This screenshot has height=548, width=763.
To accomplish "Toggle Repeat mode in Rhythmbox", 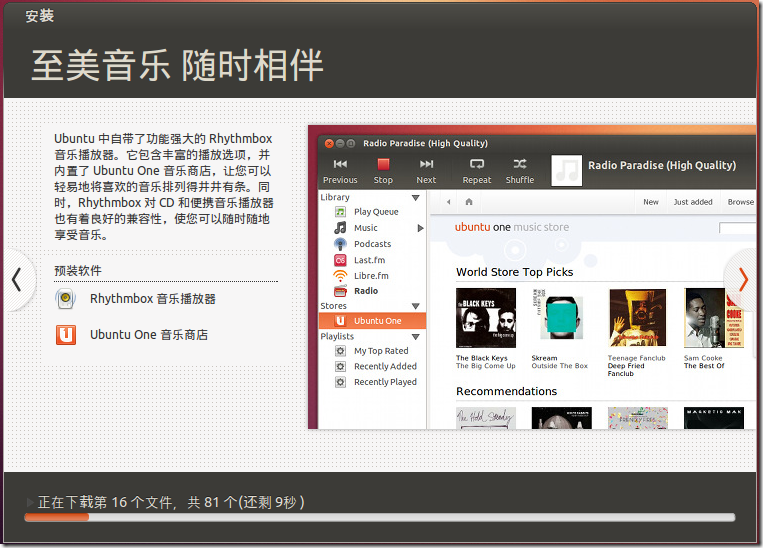I will (477, 171).
